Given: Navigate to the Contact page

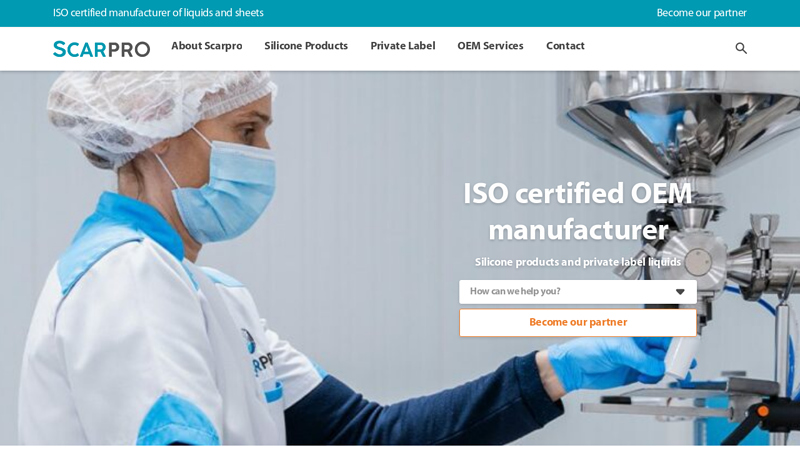Looking at the screenshot, I should (x=565, y=46).
